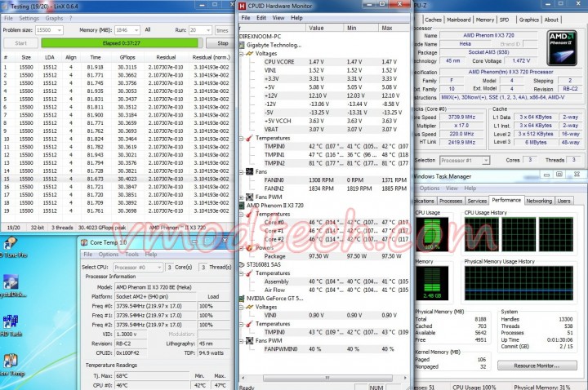The width and height of the screenshot is (588, 390).
Task: Open the CrystalDisk desktop shortcut
Action: [x=11, y=286]
